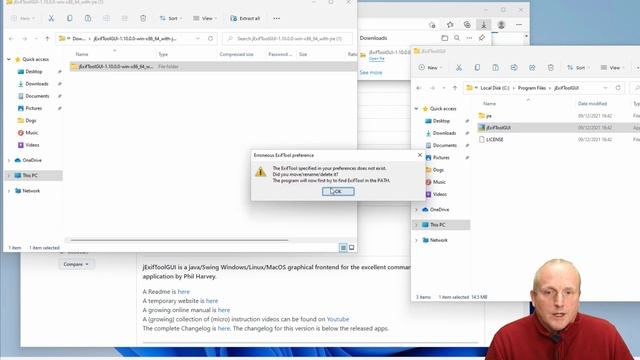Image resolution: width=640 pixels, height=360 pixels.
Task: Open Desktop in left Explorer Quick access
Action: (33, 71)
